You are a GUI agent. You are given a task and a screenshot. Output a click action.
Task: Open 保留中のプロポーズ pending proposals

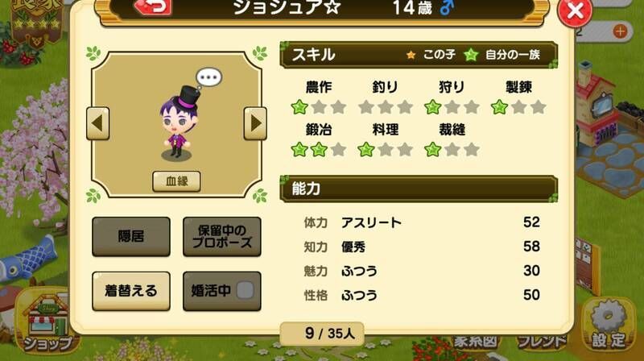pyautogui.click(x=222, y=236)
